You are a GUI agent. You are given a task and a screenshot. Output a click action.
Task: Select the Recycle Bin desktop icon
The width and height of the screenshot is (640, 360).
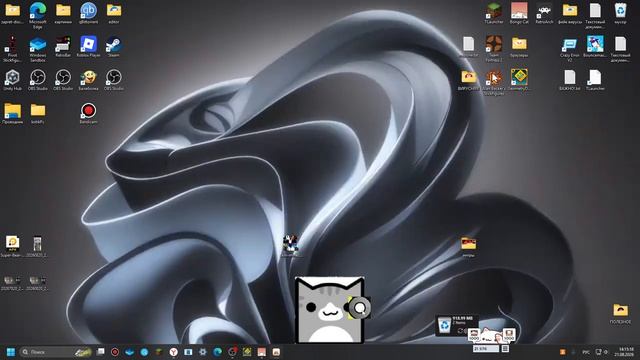point(620,13)
